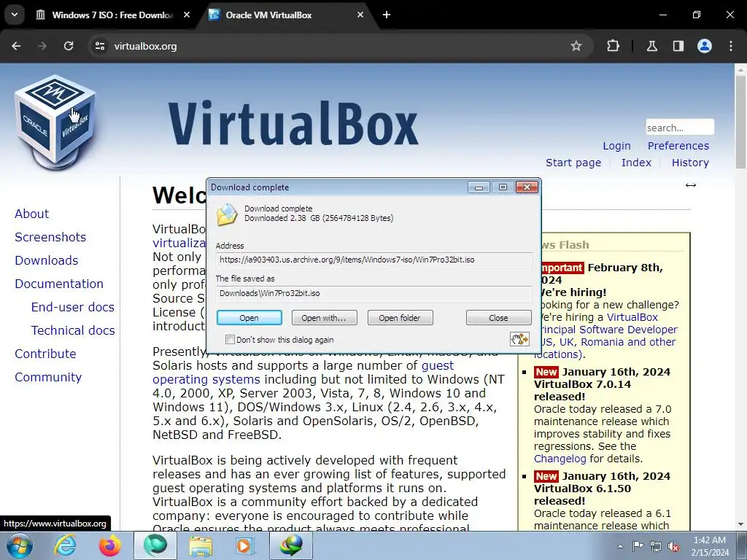Click the browser forward arrow
The height and width of the screenshot is (560, 747).
42,46
